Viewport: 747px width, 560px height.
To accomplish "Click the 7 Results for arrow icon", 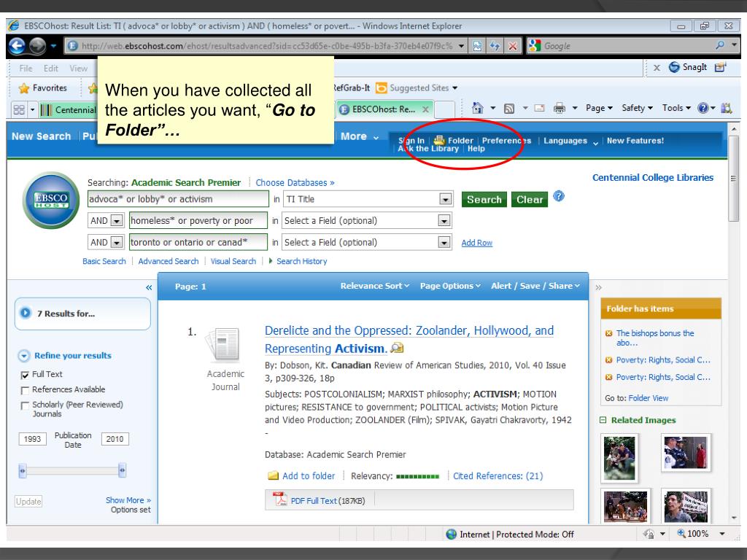I will pyautogui.click(x=26, y=313).
